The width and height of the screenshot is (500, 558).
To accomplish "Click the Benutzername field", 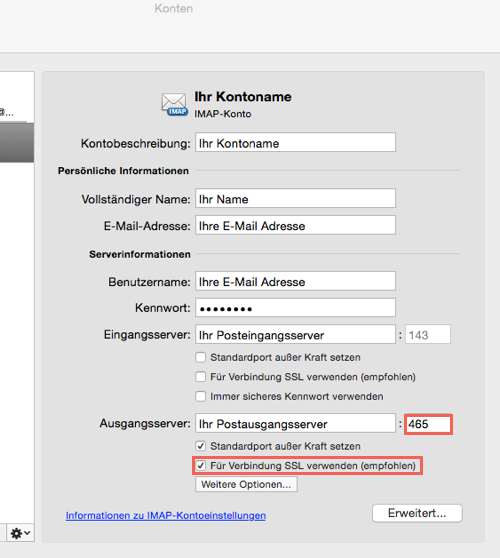I will [295, 281].
